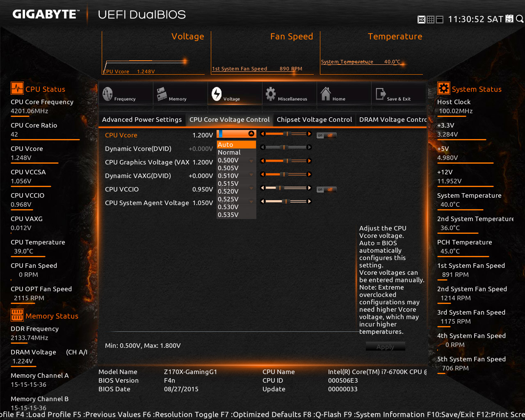The image size is (525, 420).
Task: Click the left arrow of CPU Vcore slider
Action: [x=263, y=134]
